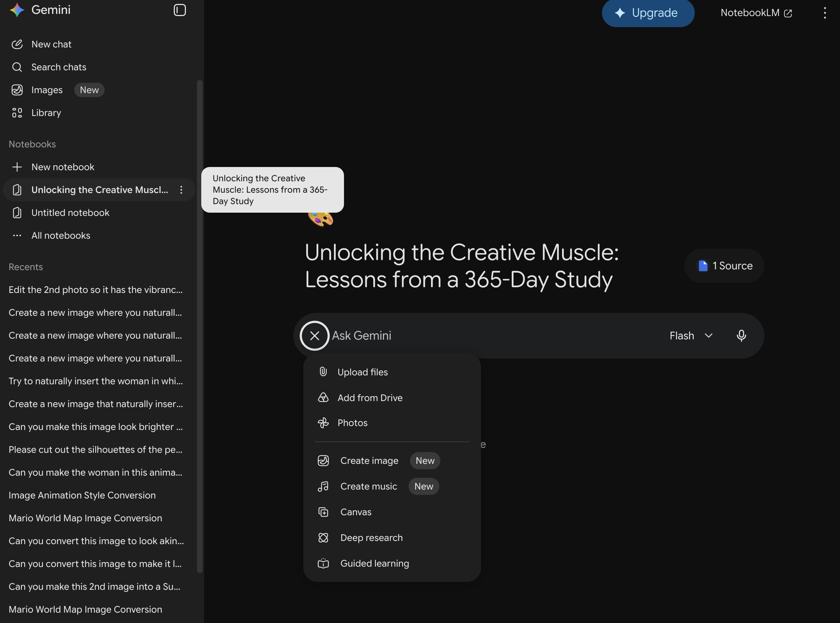
Task: Choose Add from Drive option
Action: pos(392,397)
